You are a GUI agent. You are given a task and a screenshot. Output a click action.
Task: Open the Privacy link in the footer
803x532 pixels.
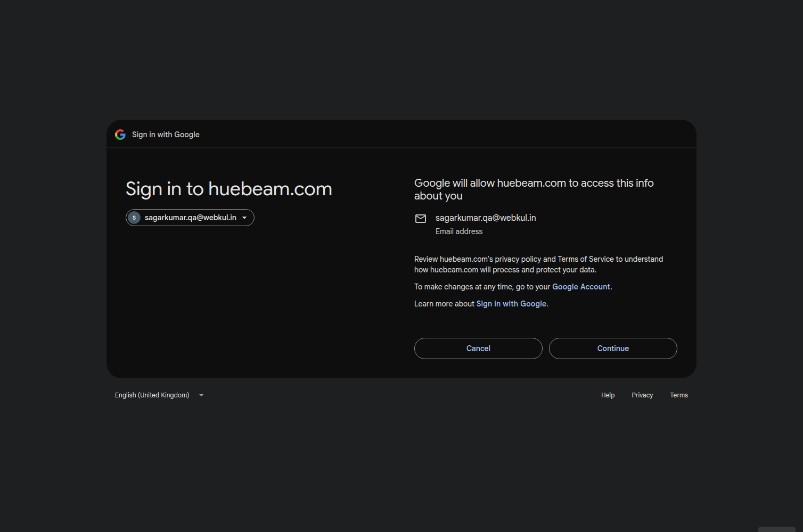point(642,395)
